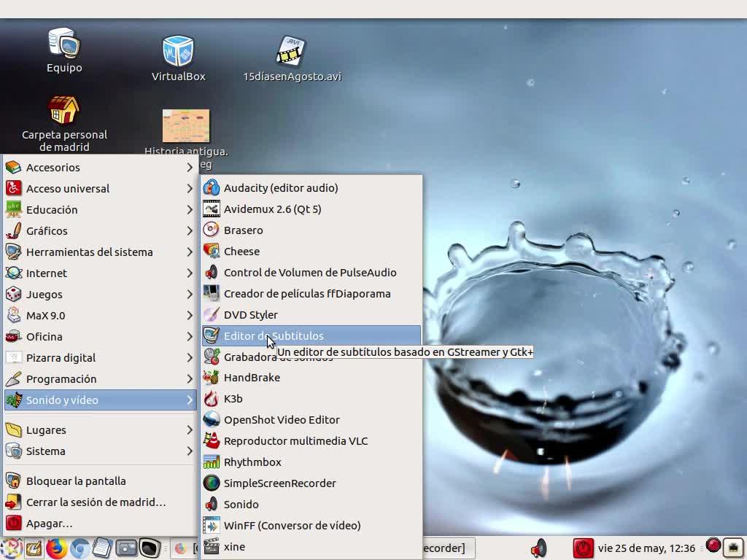Image resolution: width=747 pixels, height=560 pixels.
Task: Click Apagar… to shut down
Action: pyautogui.click(x=49, y=524)
